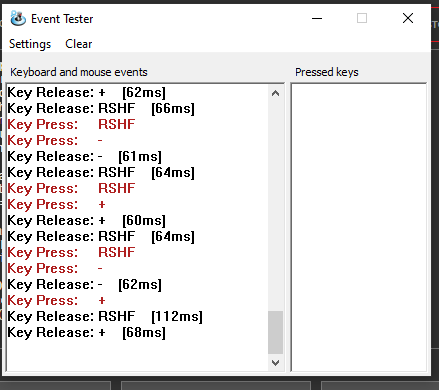
Task: Click the 'Keyboard and mouse events' label
Action: click(79, 72)
